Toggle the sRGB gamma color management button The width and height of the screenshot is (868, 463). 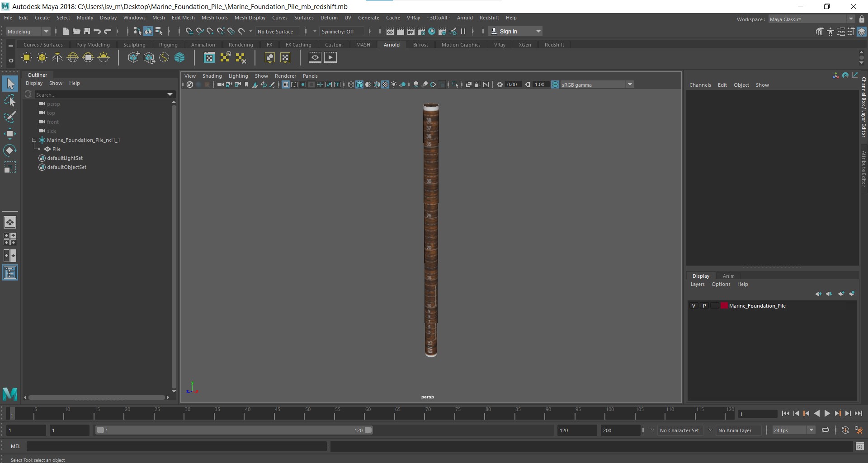click(555, 84)
